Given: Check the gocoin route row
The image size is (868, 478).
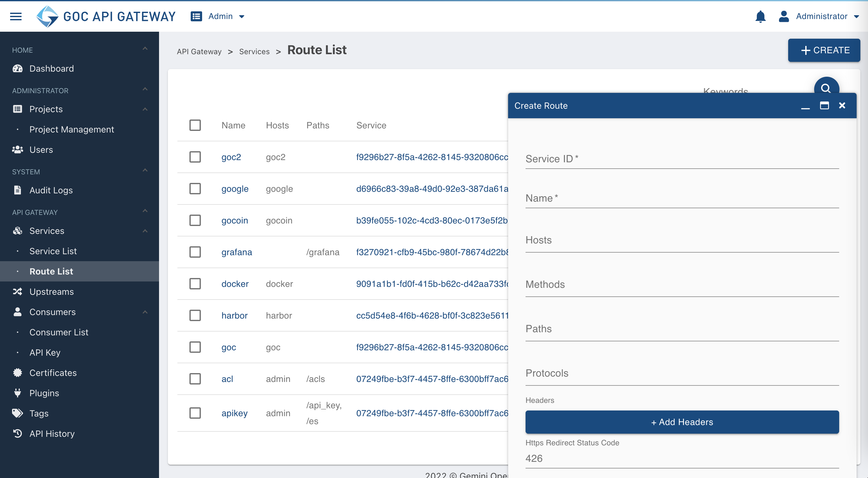Looking at the screenshot, I should [195, 220].
